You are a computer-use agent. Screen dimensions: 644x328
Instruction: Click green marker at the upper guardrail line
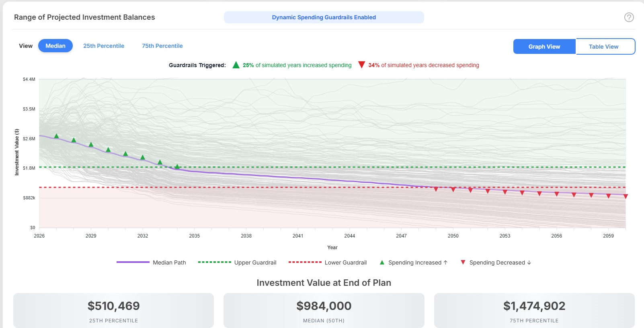(177, 166)
